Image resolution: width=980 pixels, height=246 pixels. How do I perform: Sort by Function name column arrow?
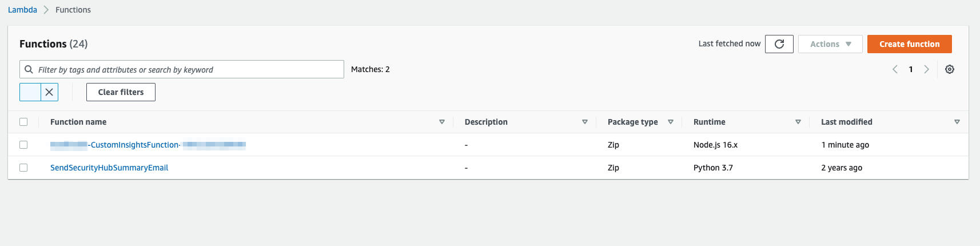point(441,122)
